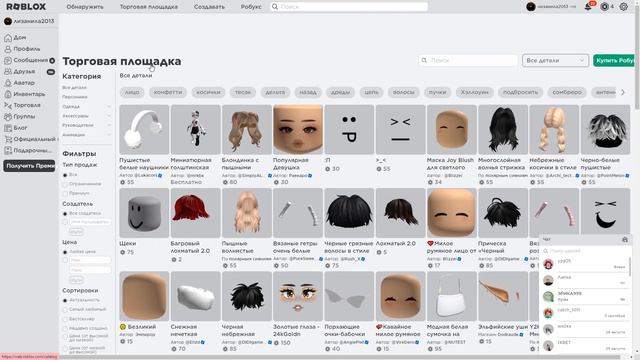The width and height of the screenshot is (640, 360).
Task: Open the settings gear icon
Action: click(623, 7)
